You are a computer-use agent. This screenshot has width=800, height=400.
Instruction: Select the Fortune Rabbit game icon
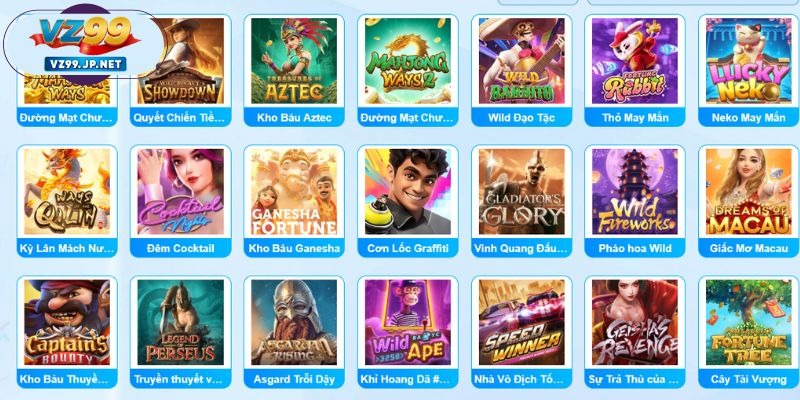[x=635, y=61]
